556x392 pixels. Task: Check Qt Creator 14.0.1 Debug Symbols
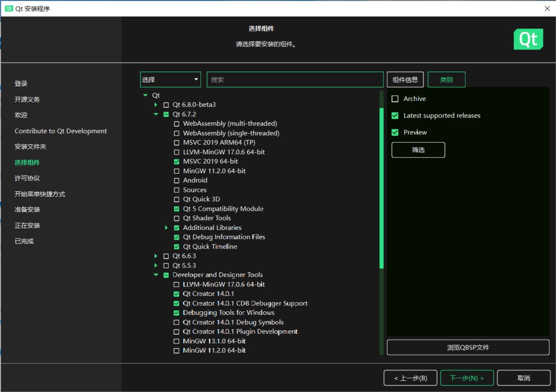point(176,322)
